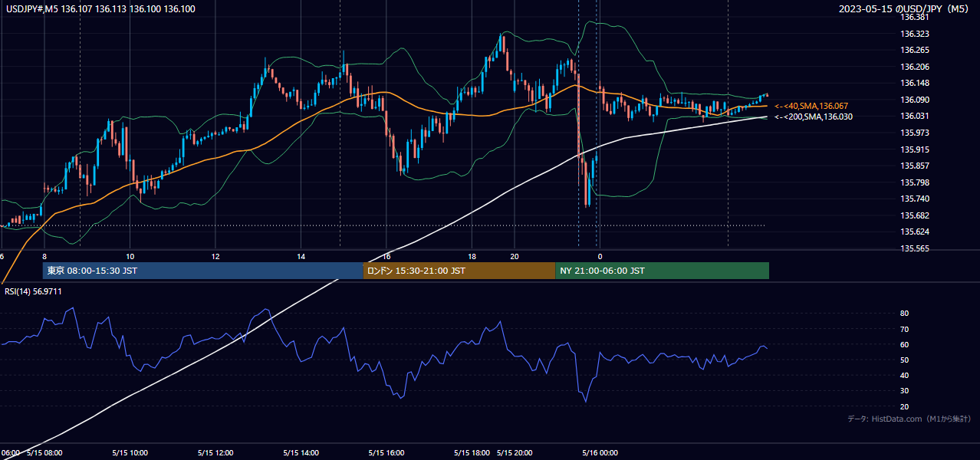
Task: Click price axis label 136.031
Action: point(915,116)
